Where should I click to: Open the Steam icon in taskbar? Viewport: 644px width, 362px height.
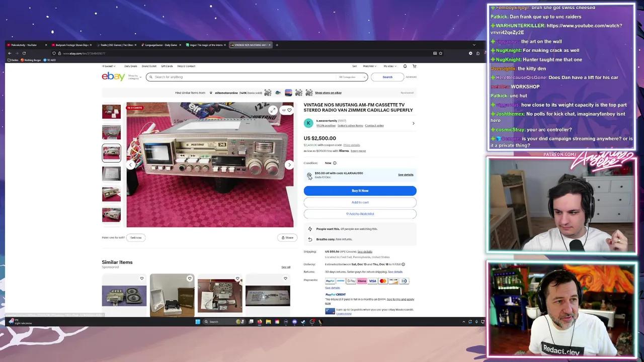[303, 322]
